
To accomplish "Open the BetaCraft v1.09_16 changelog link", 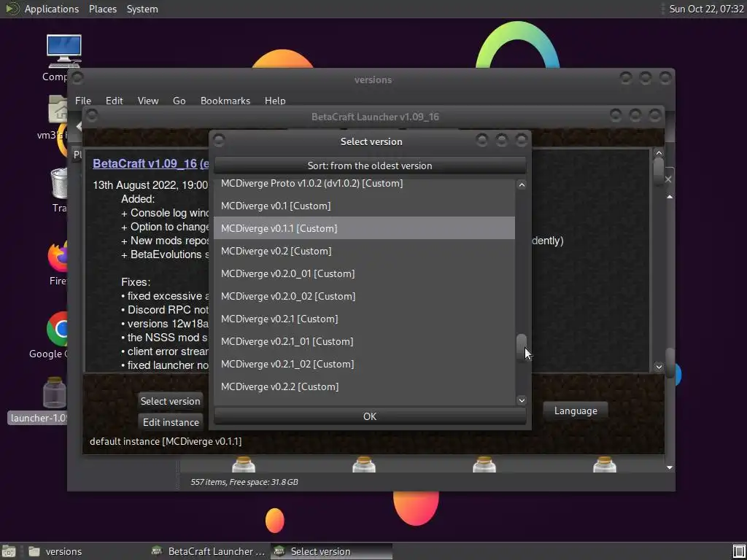I will [x=145, y=163].
